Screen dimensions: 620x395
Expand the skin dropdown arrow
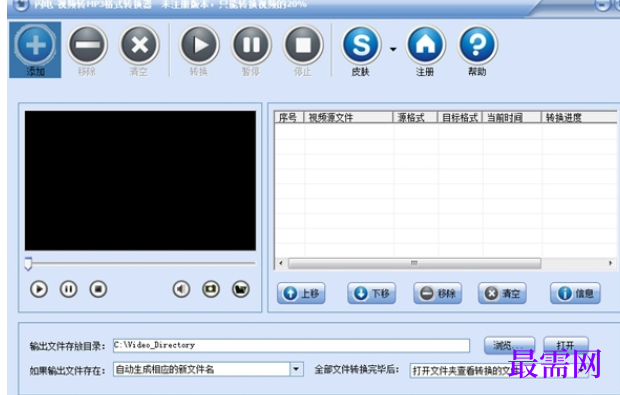pos(393,49)
